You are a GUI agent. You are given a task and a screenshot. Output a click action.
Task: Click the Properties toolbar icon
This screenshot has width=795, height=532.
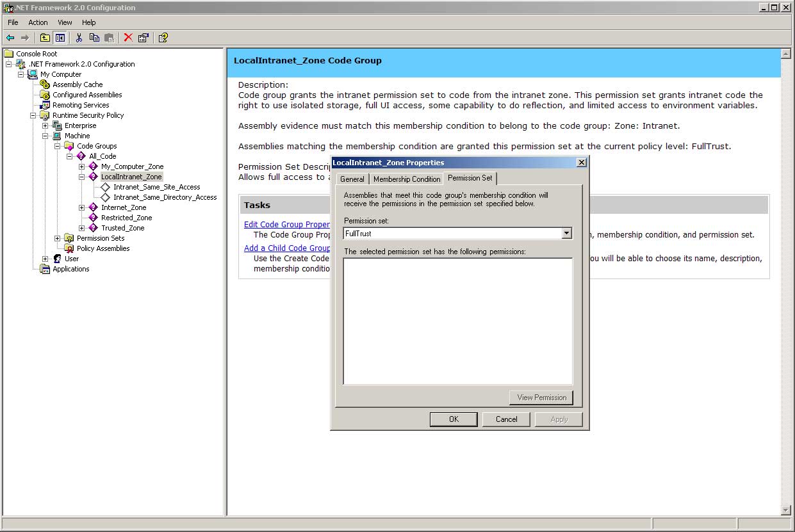[x=143, y=38]
